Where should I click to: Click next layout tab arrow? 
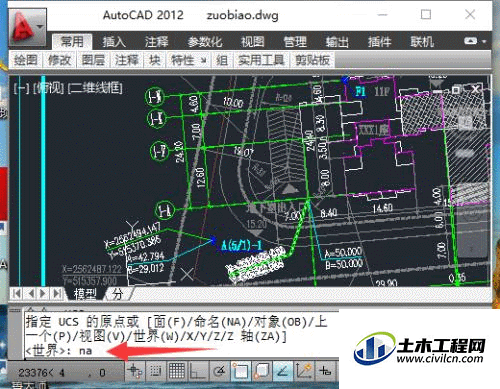point(43,294)
